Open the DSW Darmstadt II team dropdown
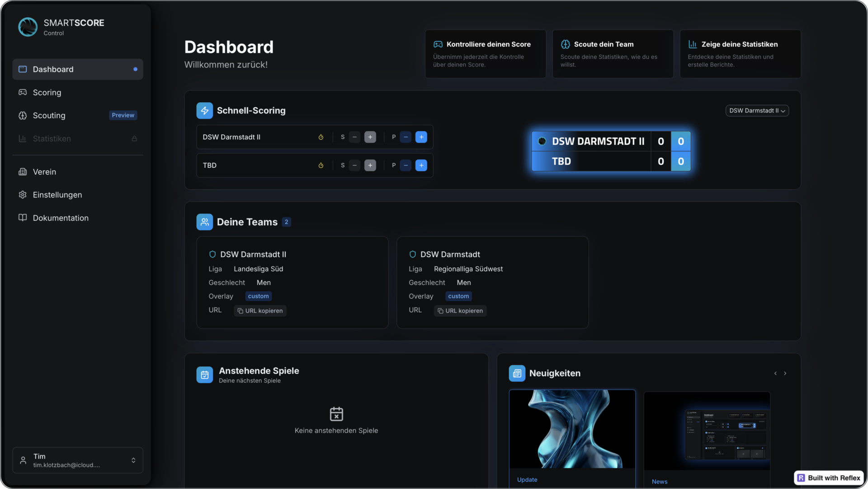The width and height of the screenshot is (868, 489). 757,111
